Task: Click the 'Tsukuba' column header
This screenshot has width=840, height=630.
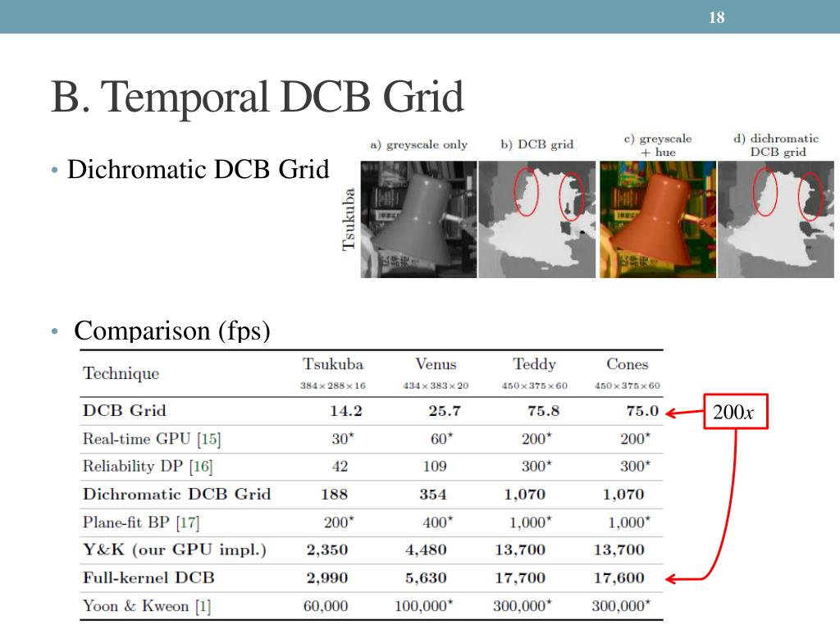Action: 333,364
